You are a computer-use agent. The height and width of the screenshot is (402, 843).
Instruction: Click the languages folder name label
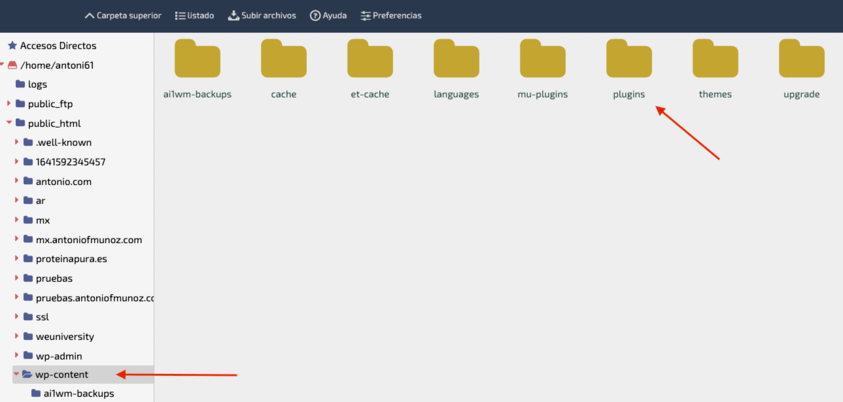pyautogui.click(x=456, y=95)
